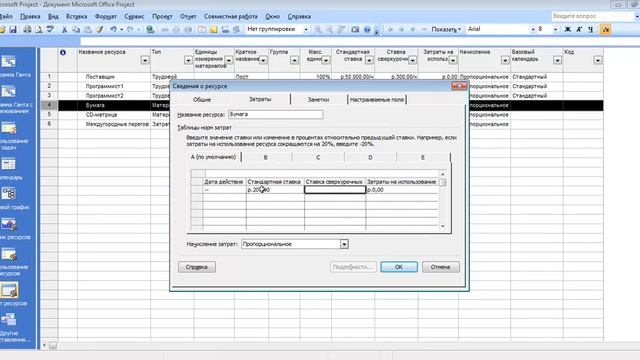
Task: Click the Format Painter brush icon
Action: [100, 29]
